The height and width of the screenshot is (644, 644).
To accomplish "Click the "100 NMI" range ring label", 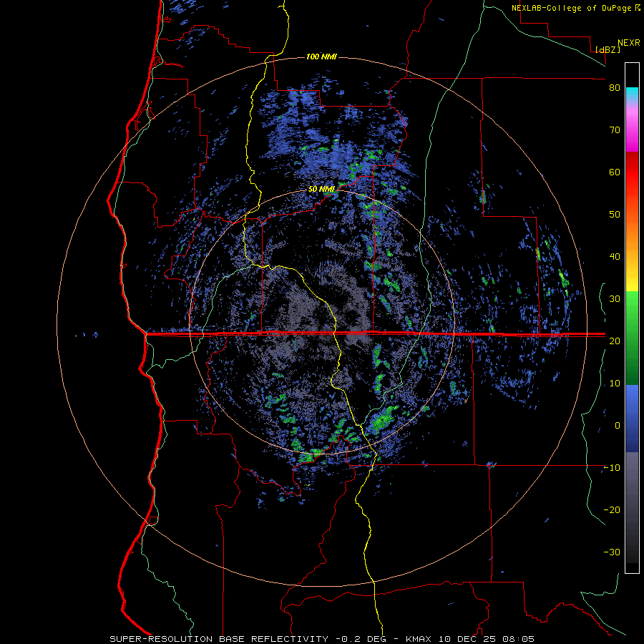I will click(321, 57).
